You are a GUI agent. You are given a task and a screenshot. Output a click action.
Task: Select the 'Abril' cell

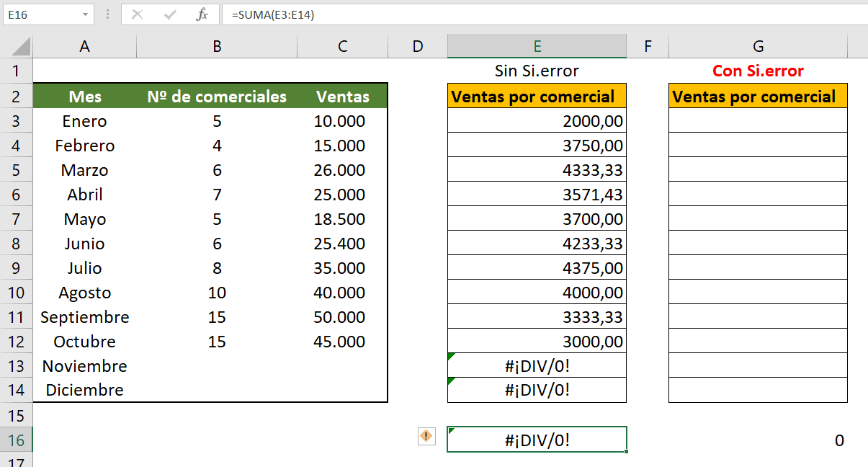point(85,194)
